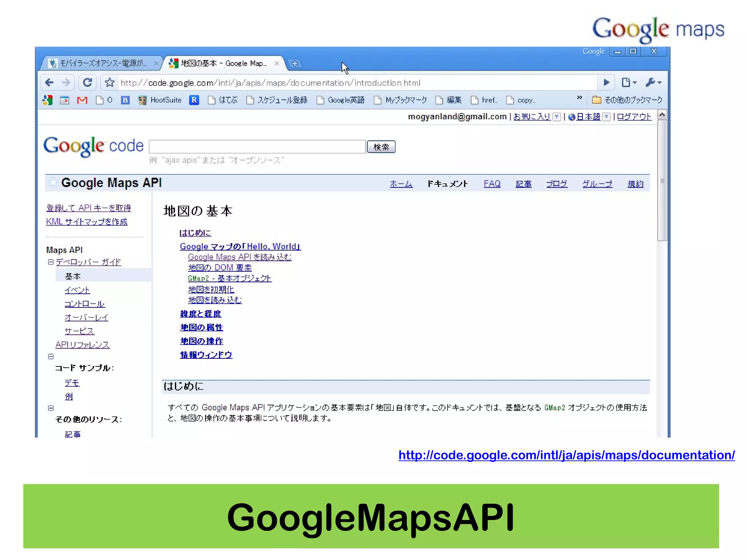Open a new tab with the plus button

[295, 63]
